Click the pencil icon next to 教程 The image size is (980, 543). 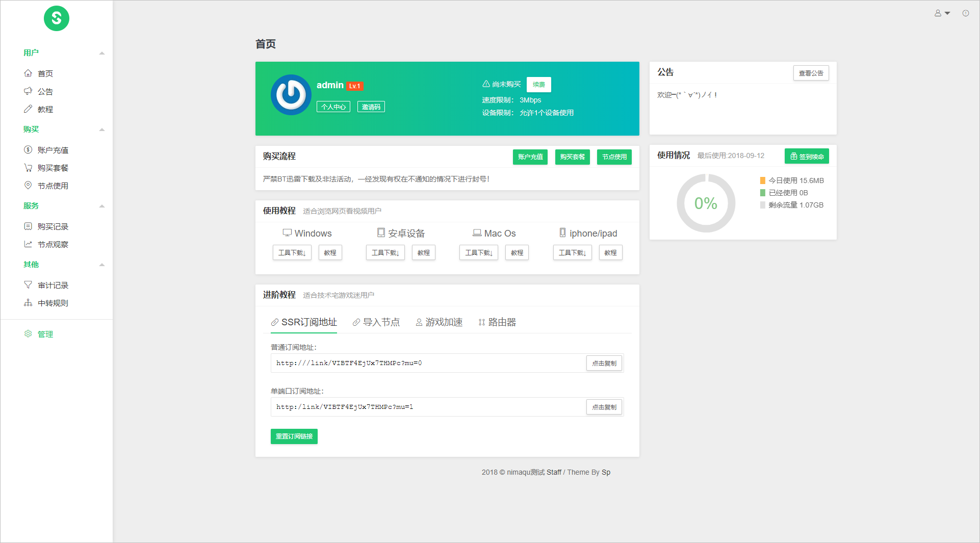(x=29, y=109)
